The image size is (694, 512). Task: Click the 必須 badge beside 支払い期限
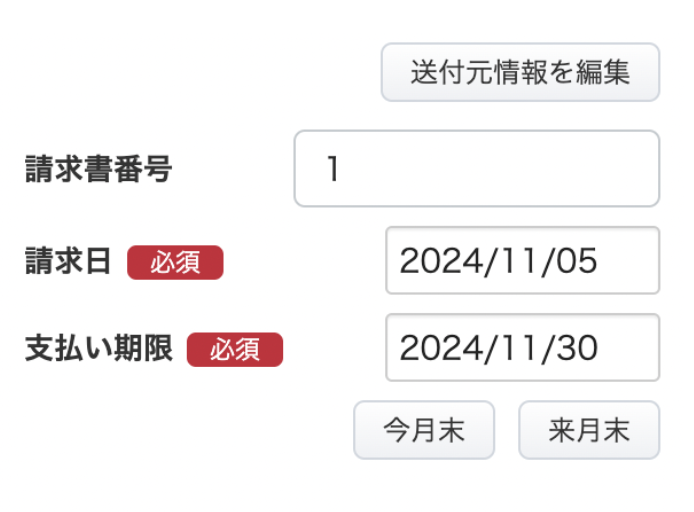pyautogui.click(x=235, y=349)
